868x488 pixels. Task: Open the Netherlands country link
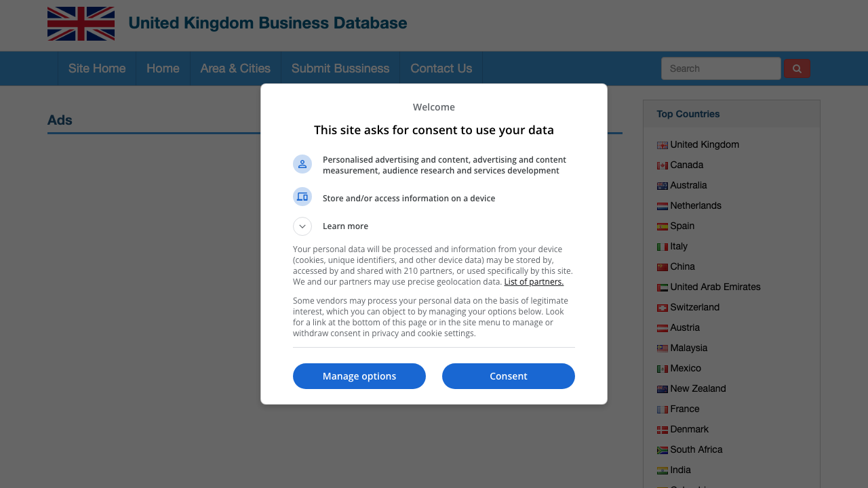(x=696, y=205)
